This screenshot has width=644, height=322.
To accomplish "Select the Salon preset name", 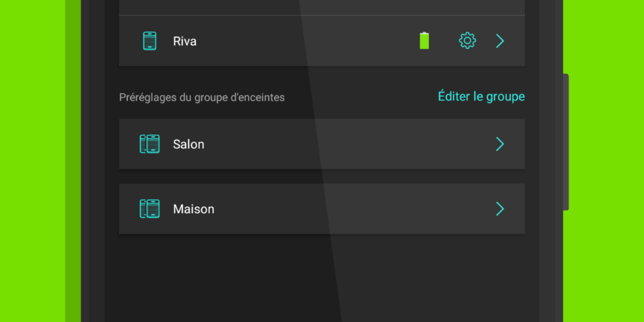I will click(x=189, y=144).
